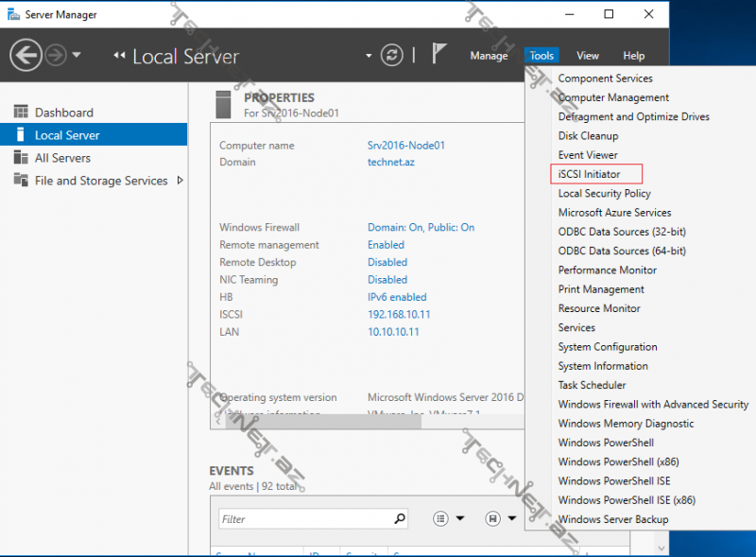The width and height of the screenshot is (756, 557).
Task: Refresh the Local Server view
Action: coord(391,56)
